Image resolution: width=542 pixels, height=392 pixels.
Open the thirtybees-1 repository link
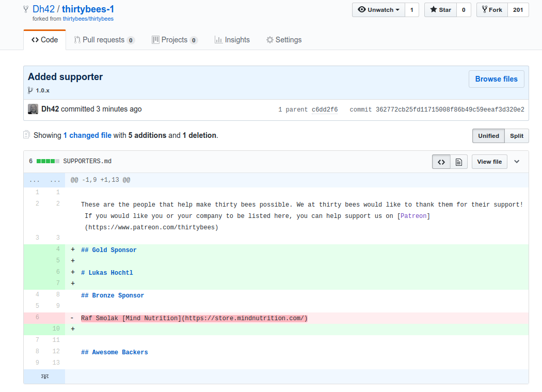88,9
